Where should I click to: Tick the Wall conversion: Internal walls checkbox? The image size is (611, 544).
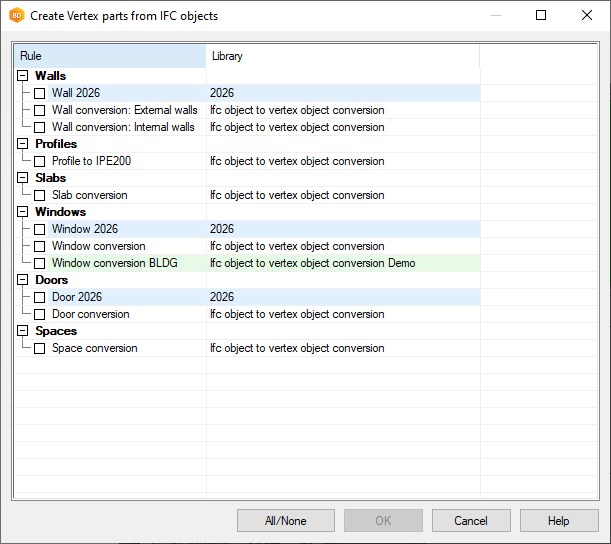[x=40, y=127]
